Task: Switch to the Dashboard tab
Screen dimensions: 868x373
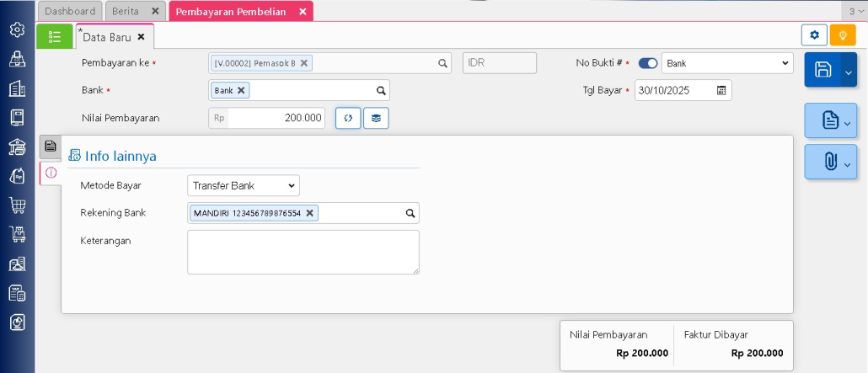Action: point(70,11)
